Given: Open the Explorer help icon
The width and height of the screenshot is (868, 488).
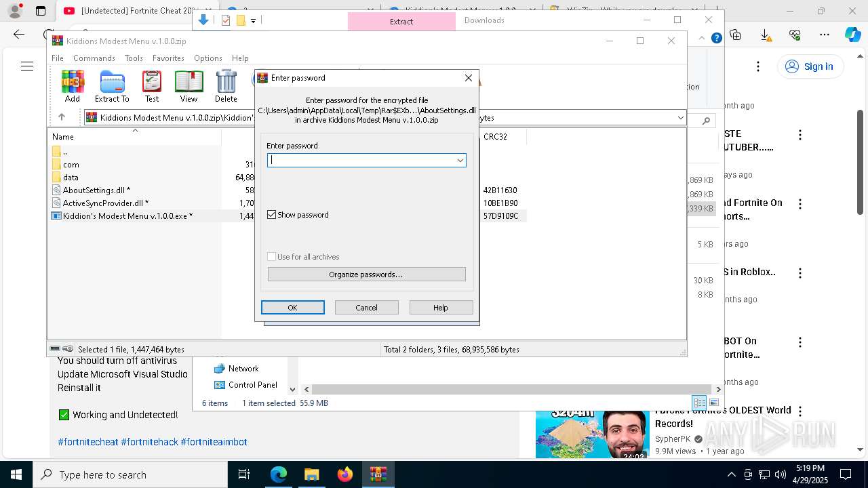Looking at the screenshot, I should pos(716,39).
